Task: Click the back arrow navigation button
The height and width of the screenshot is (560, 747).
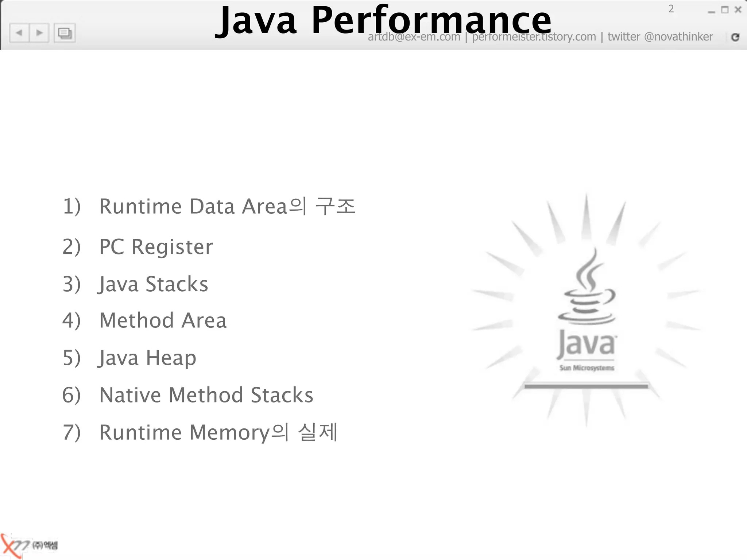Action: coord(19,33)
